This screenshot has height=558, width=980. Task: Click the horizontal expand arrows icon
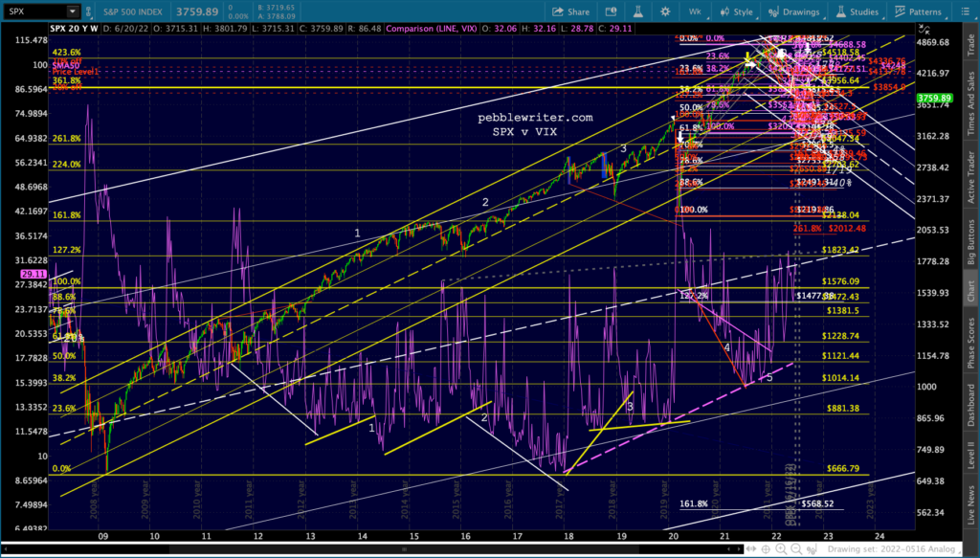click(x=752, y=549)
